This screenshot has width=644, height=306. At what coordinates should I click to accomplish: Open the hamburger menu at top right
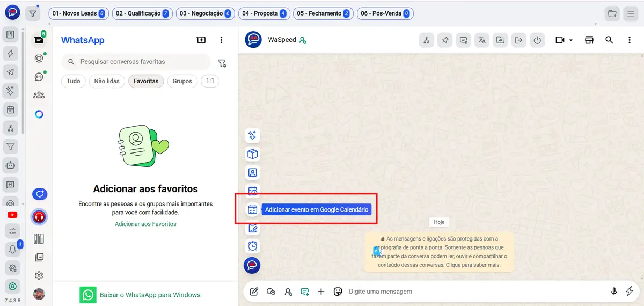(631, 13)
